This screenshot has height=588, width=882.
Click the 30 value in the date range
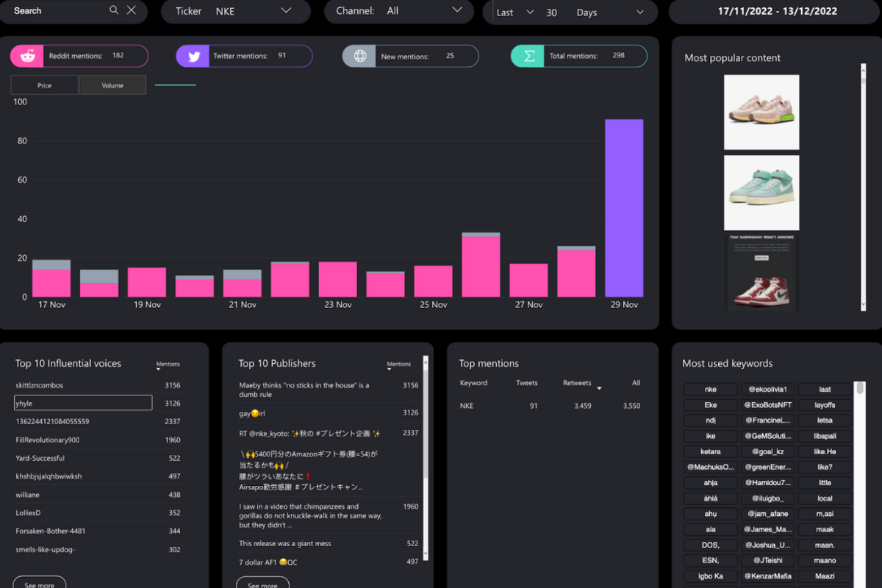tap(552, 12)
